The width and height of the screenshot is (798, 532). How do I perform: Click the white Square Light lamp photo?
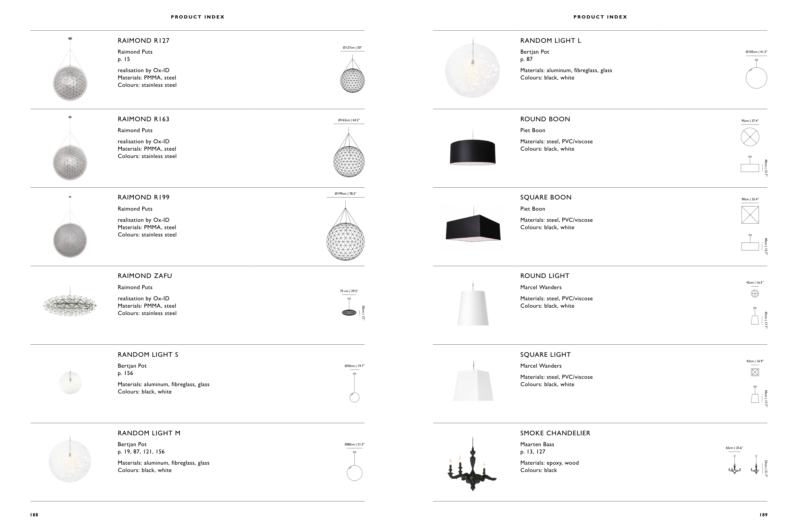(473, 383)
